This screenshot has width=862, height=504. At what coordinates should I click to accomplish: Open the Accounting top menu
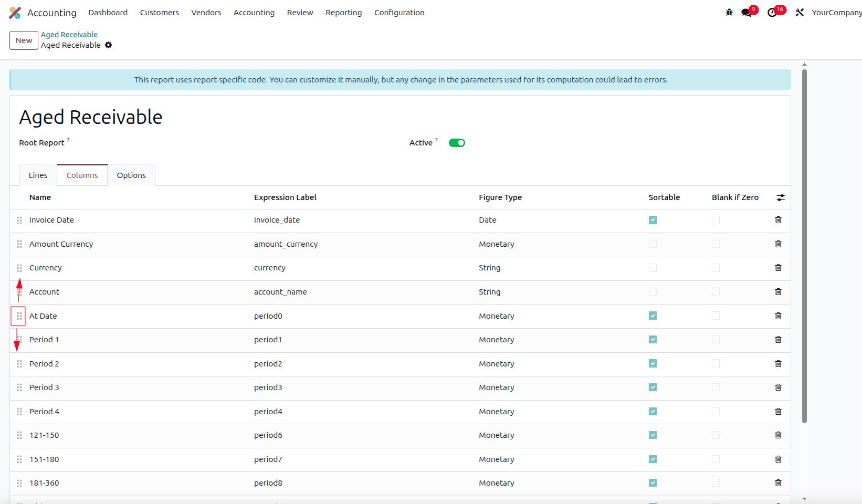pos(254,13)
